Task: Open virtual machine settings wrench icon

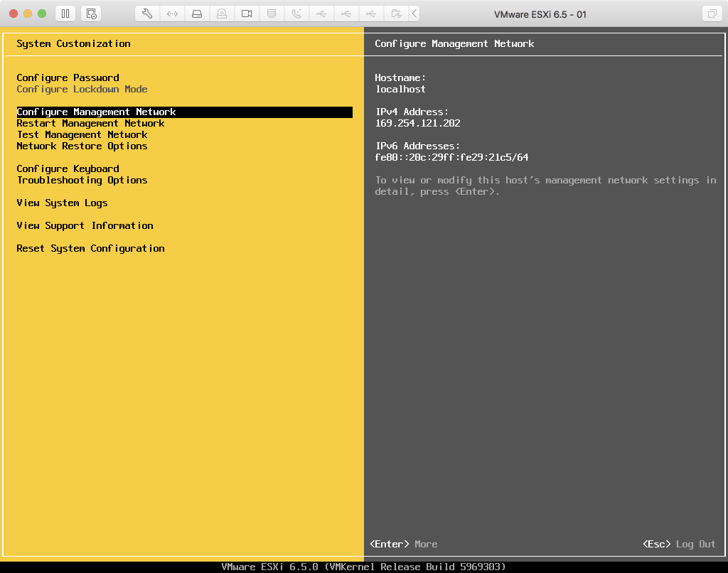Action: click(148, 14)
